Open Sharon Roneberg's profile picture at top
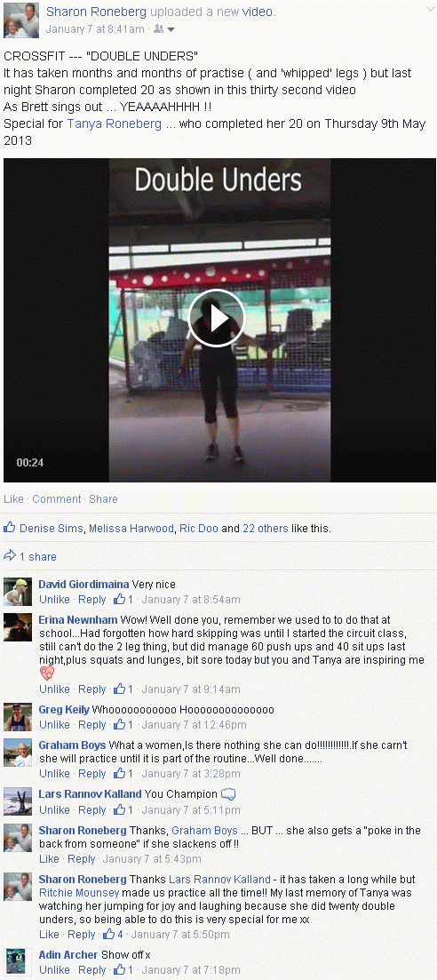 20,20
